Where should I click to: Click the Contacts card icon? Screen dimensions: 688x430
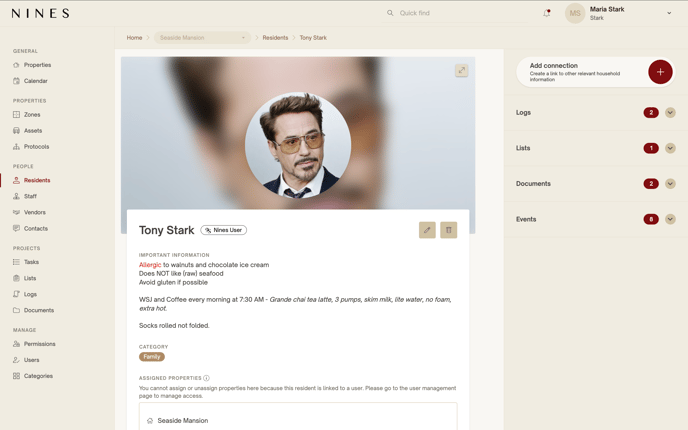click(x=16, y=228)
